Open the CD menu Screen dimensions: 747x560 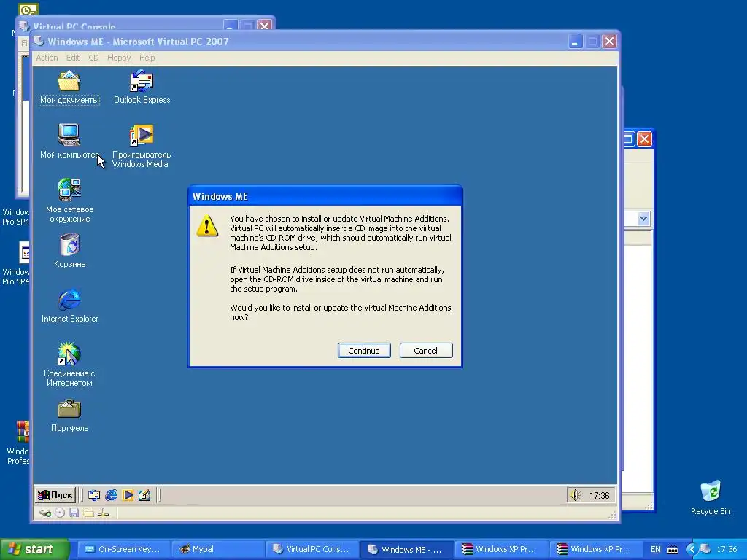(x=93, y=58)
